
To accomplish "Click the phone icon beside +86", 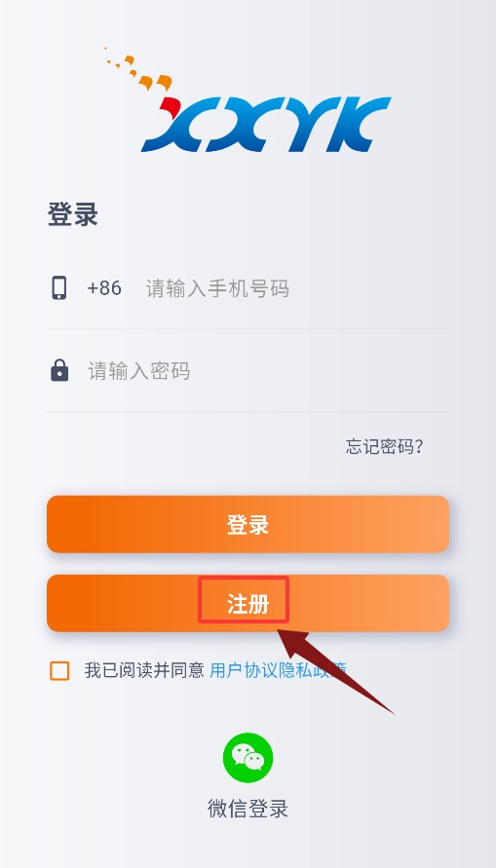I will (x=59, y=287).
